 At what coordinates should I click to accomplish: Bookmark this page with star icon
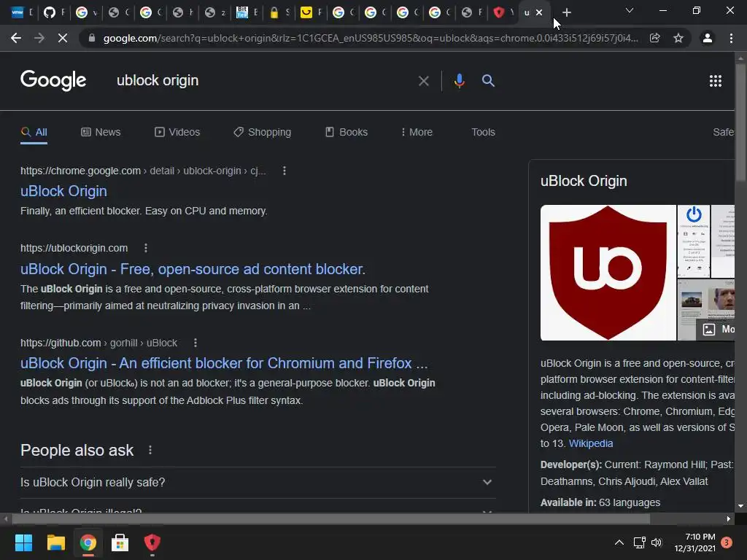[678, 38]
